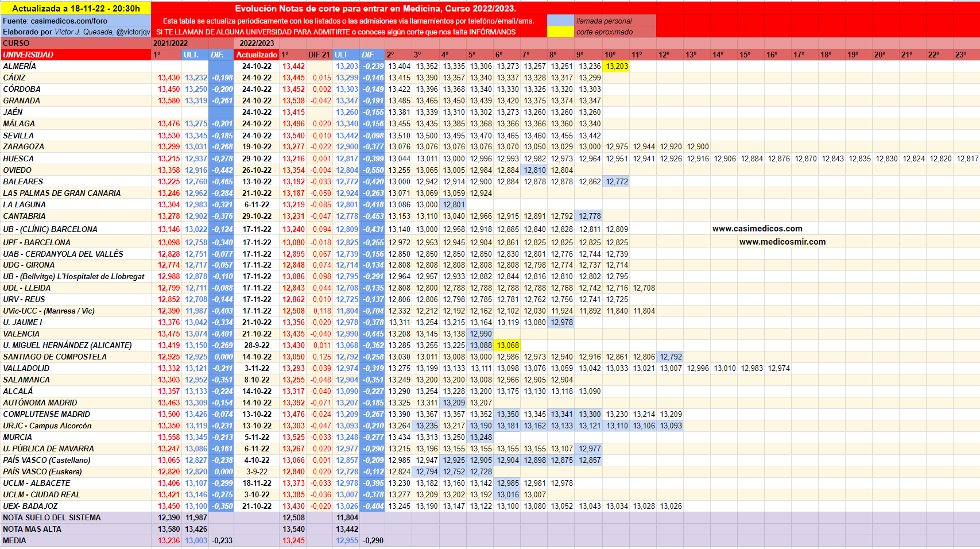Select the 'MEDIA' summary row label
The height and width of the screenshot is (549, 980).
point(76,540)
